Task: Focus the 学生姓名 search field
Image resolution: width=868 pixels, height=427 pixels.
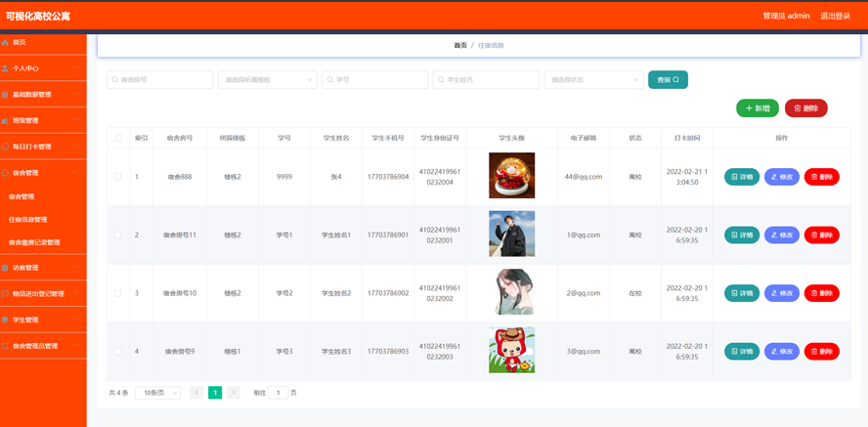Action: pos(486,80)
